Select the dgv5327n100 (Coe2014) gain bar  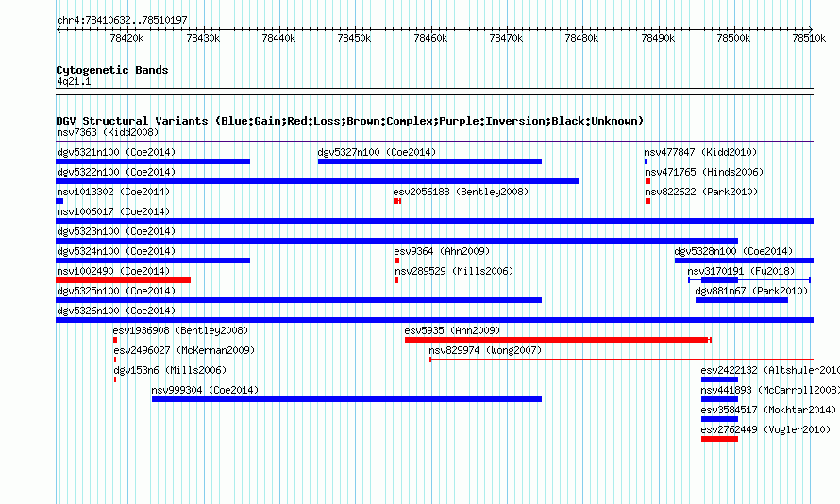(429, 161)
